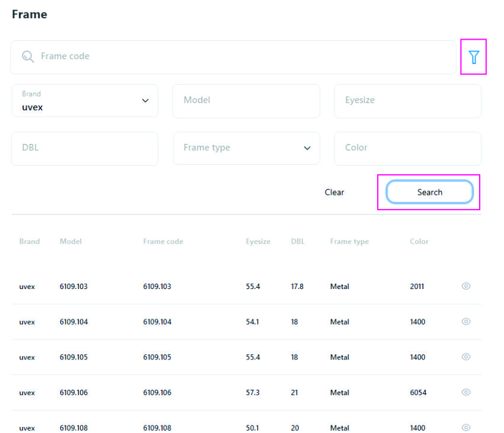This screenshot has height=433, width=504.
Task: Preview frame 6109.108 via eye icon
Action: pos(466,428)
